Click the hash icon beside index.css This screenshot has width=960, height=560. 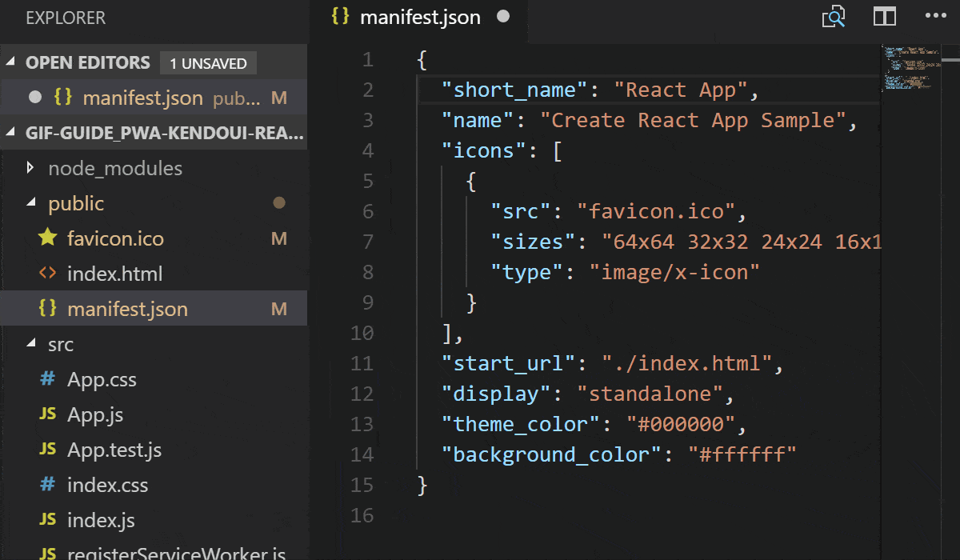(x=47, y=485)
